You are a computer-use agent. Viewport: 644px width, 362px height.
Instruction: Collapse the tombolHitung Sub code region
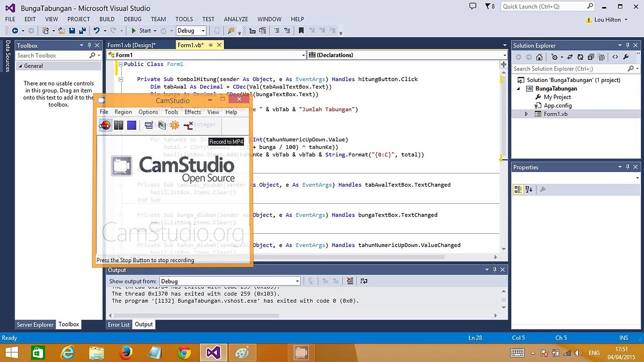pyautogui.click(x=121, y=79)
